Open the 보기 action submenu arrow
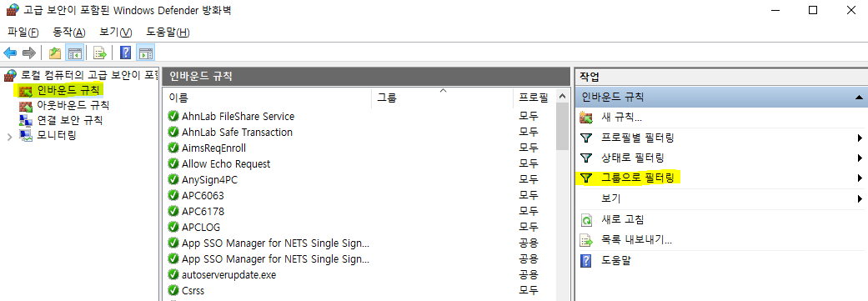This screenshot has width=868, height=301. pyautogui.click(x=860, y=198)
